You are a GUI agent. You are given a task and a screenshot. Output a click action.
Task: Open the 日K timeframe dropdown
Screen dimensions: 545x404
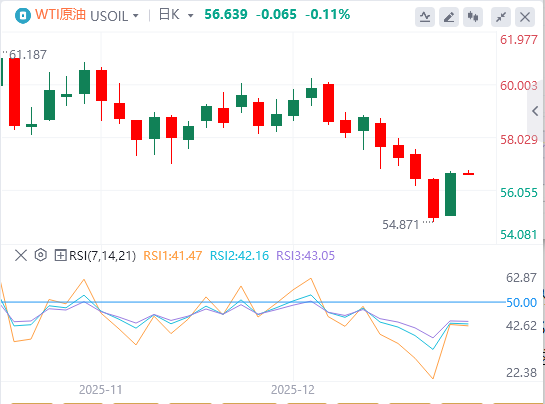(176, 15)
